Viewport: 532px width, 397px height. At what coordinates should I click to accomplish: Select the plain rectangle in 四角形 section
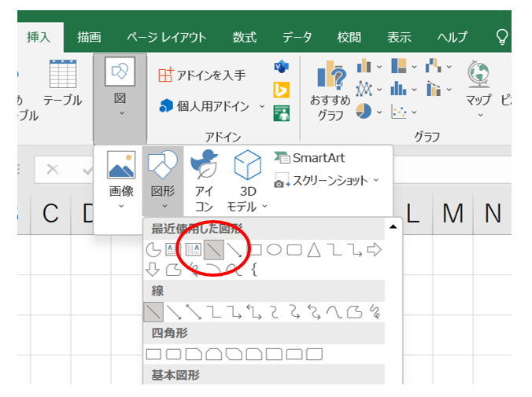coord(153,355)
